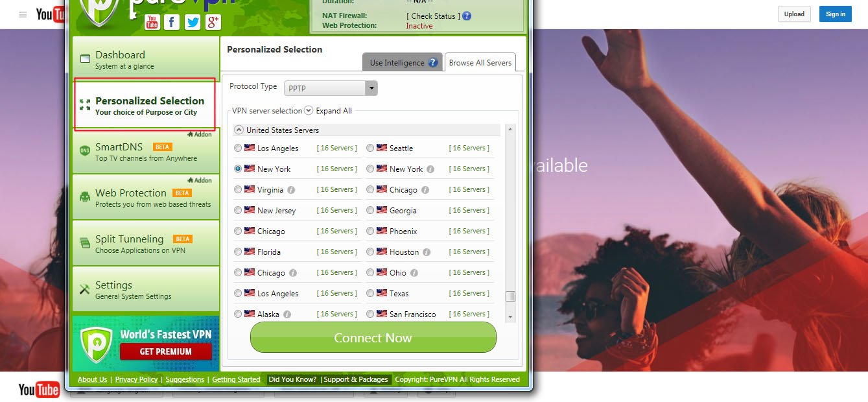Screen dimensions: 868x402
Task: Click the YouTube logo in page footer
Action: 39,389
